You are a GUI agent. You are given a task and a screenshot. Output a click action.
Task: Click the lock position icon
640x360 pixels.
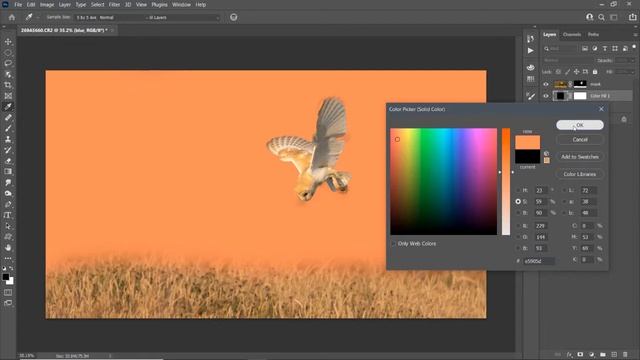tap(576, 72)
